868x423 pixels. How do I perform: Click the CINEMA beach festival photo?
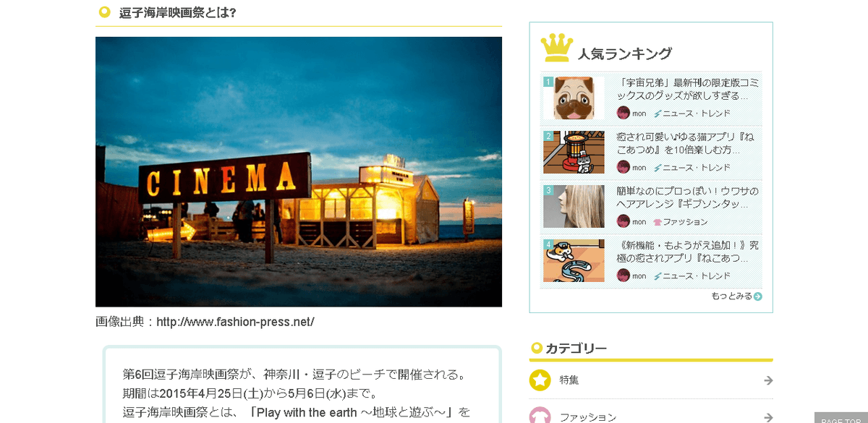point(299,172)
